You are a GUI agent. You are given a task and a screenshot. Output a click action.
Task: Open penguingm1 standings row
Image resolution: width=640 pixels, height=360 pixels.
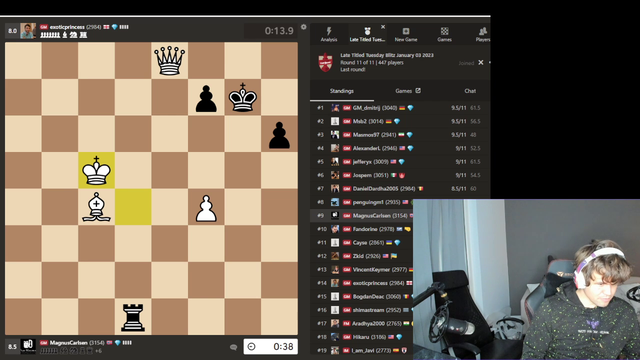362,202
